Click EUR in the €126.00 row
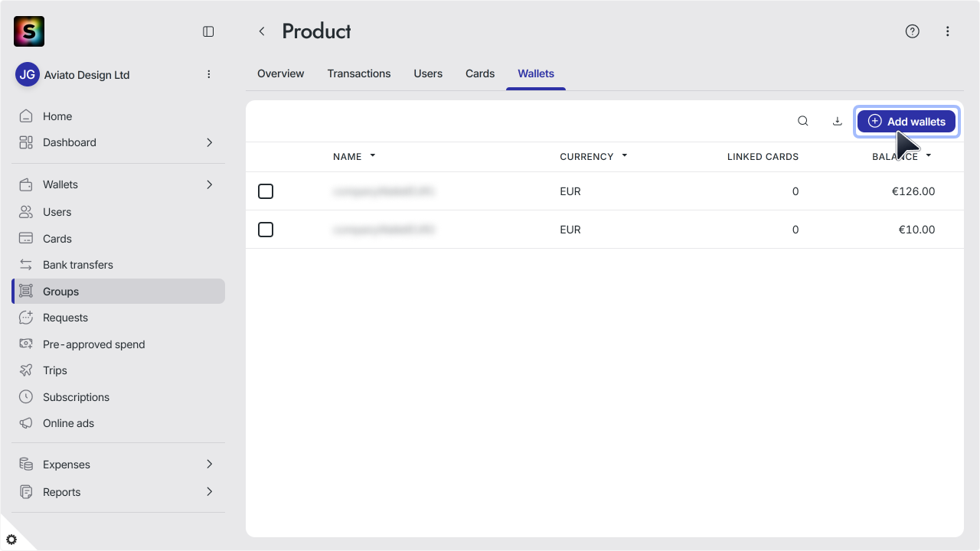 pos(570,191)
